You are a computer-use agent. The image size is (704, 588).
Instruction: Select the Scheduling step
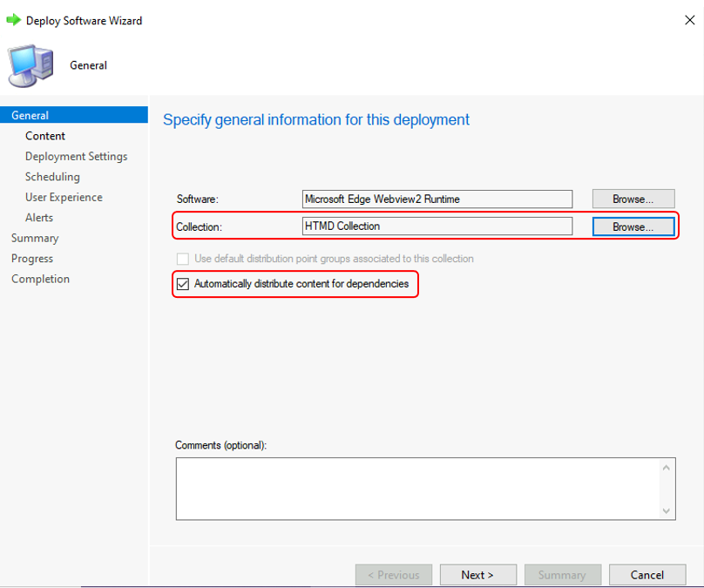[x=52, y=177]
